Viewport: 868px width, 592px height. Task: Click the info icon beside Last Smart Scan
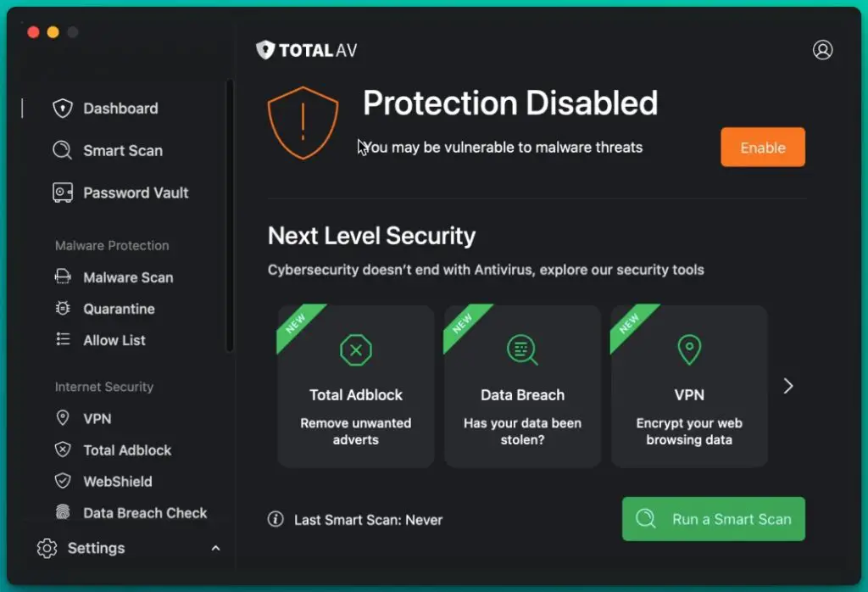[275, 519]
